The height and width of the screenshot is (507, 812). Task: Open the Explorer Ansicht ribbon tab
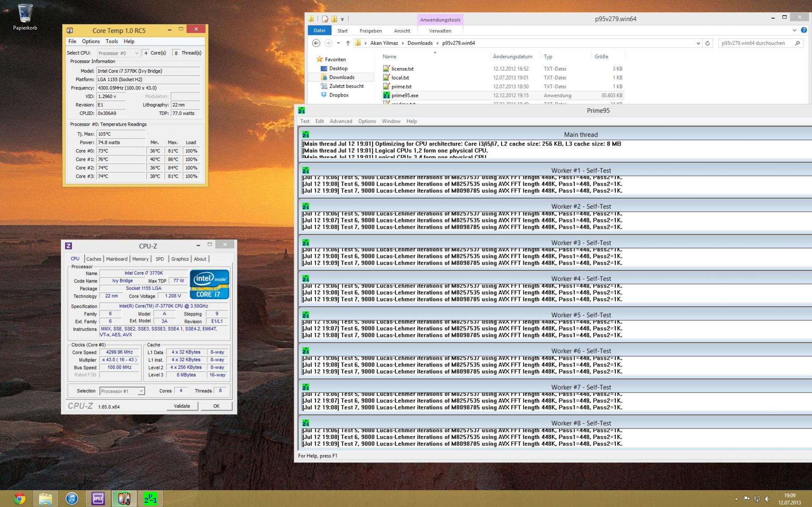(x=402, y=31)
